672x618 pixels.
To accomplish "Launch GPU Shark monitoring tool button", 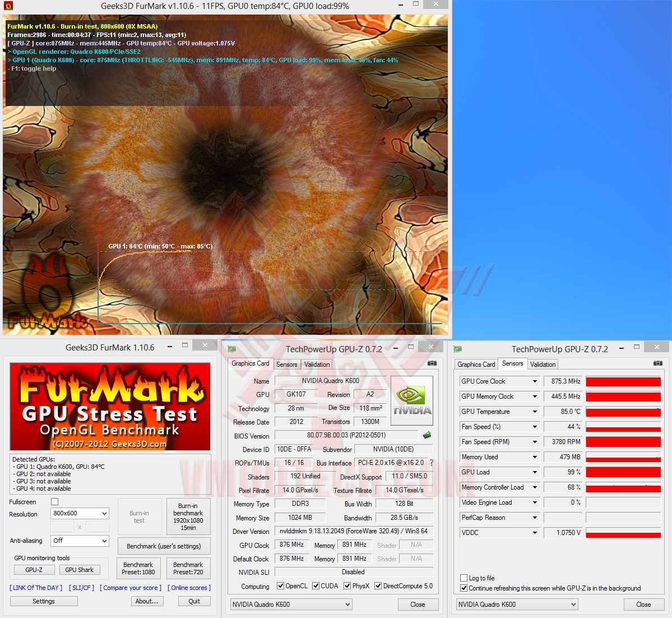I will (x=80, y=570).
